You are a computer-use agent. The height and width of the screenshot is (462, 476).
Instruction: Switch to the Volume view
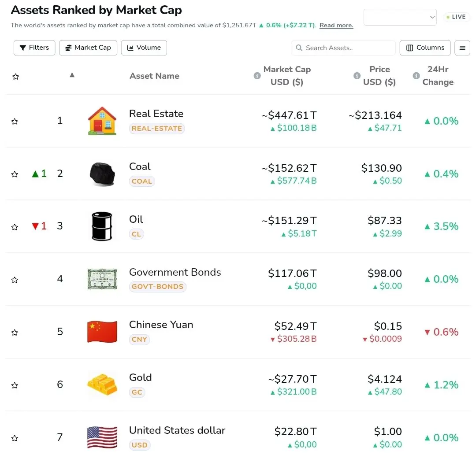(x=144, y=48)
